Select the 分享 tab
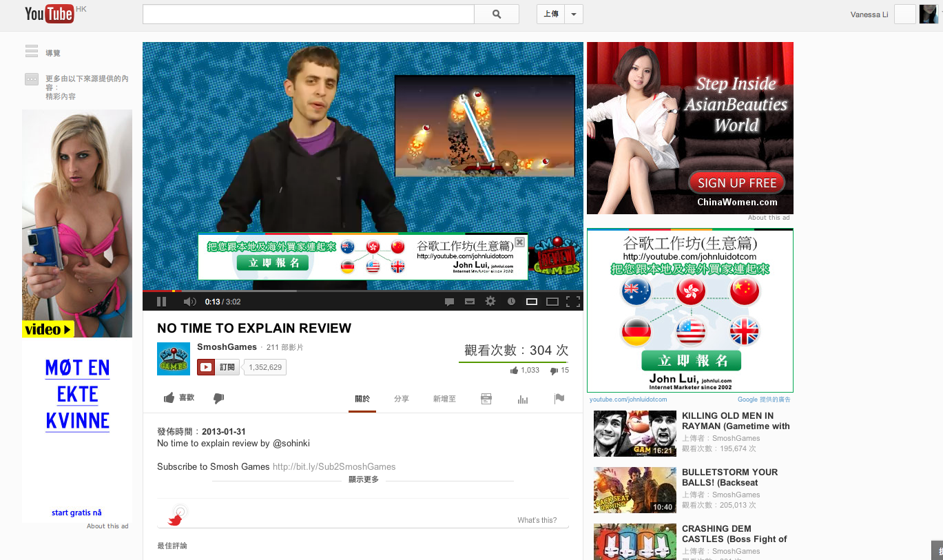Viewport: 943px width, 560px height. click(402, 399)
